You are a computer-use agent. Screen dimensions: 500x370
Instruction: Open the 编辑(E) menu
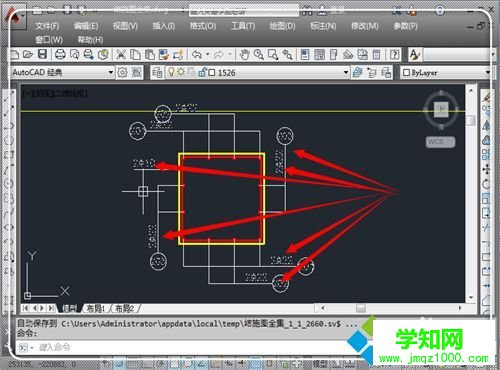click(86, 26)
